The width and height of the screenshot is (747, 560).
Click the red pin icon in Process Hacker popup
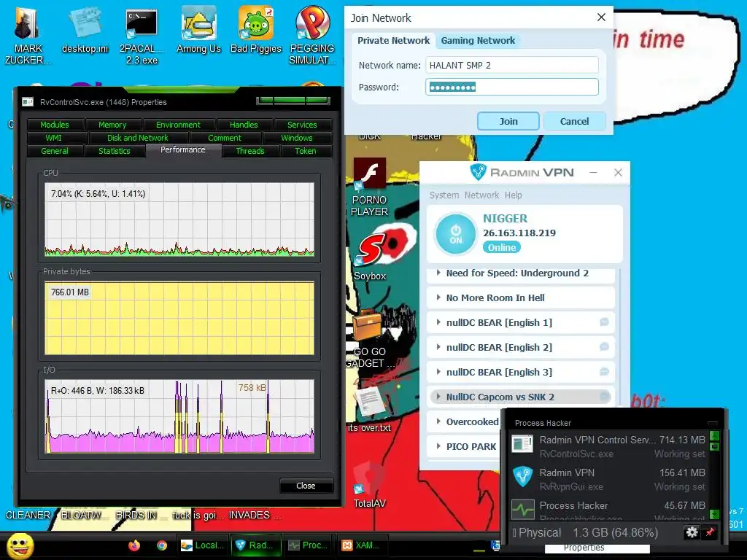click(x=710, y=532)
